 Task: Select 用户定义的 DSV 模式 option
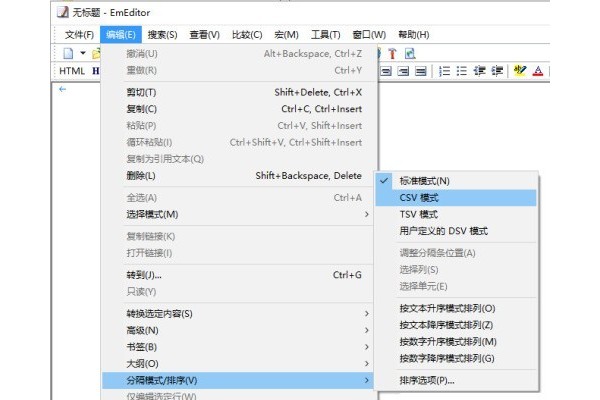tap(456, 231)
